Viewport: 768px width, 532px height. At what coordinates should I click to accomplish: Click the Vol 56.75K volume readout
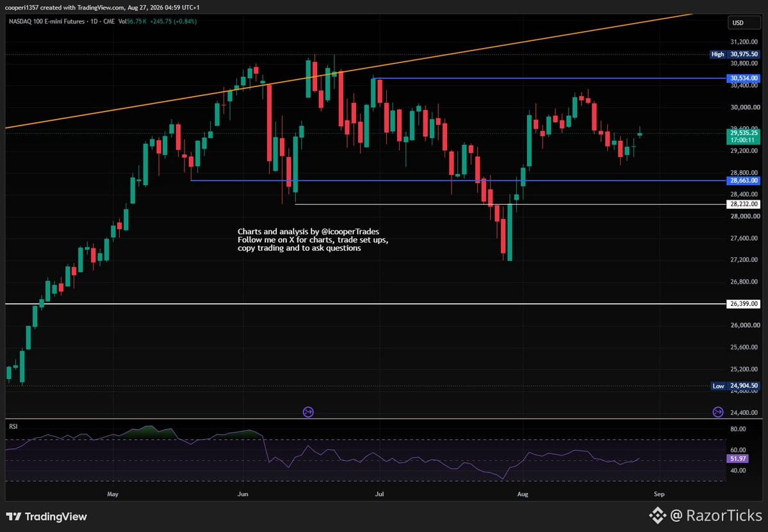(x=132, y=22)
